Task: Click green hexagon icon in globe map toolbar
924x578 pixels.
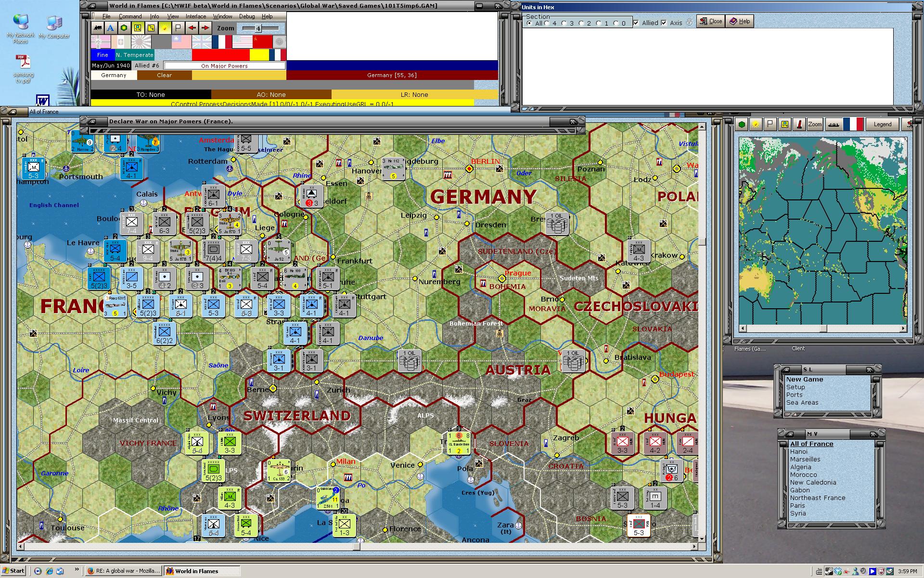Action: [x=742, y=124]
